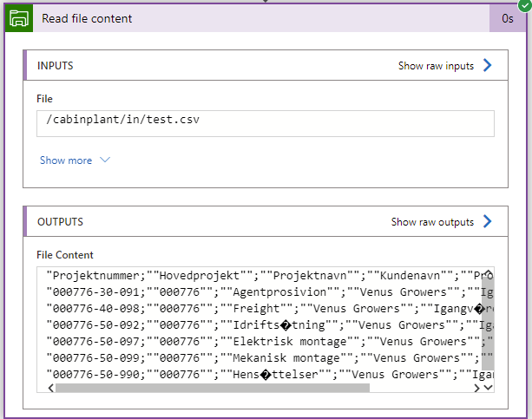Screen dimensions: 532x419
Task: Click the Projektnummer header row in File Content
Action: [x=260, y=275]
